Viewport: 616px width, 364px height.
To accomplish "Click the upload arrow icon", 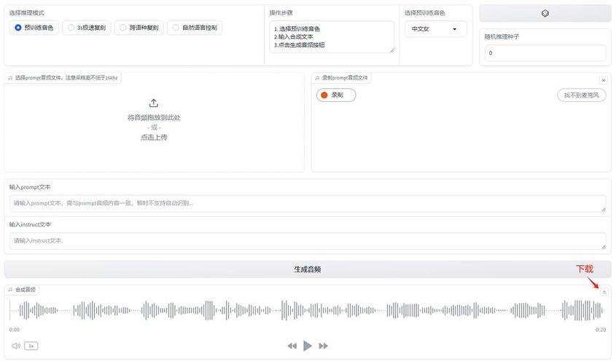I will [x=154, y=103].
